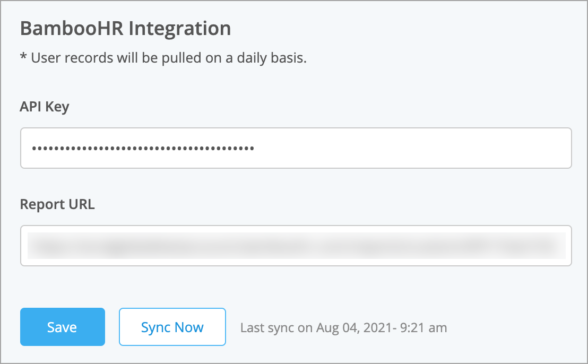Click the Report URL label

tap(57, 204)
